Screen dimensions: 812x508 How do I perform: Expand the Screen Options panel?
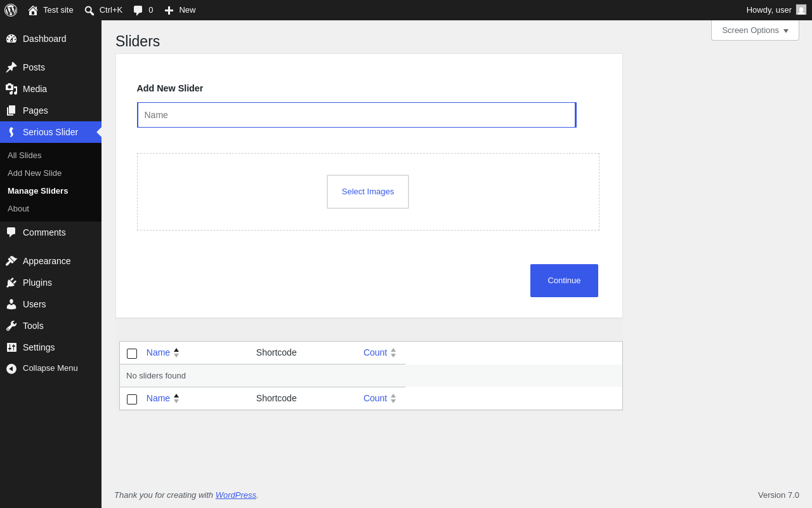tap(755, 30)
